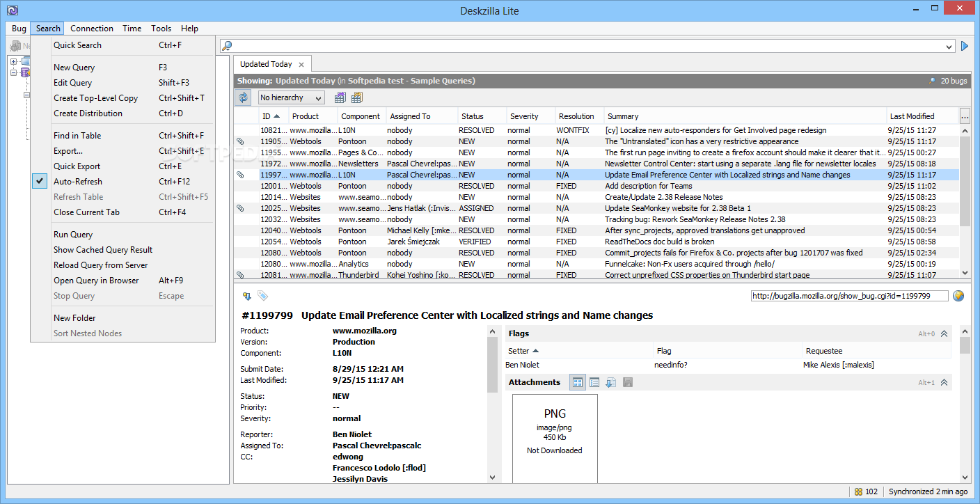
Task: Click the quick search input field
Action: pos(589,47)
